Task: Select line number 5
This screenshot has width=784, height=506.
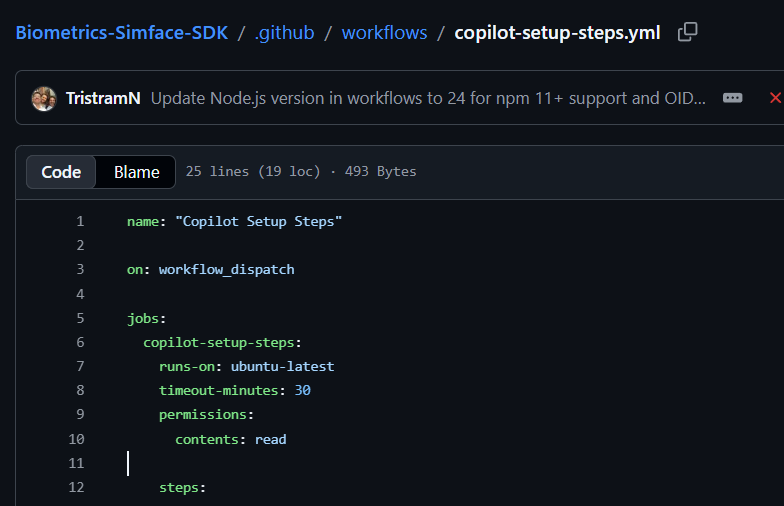Action: pos(80,318)
